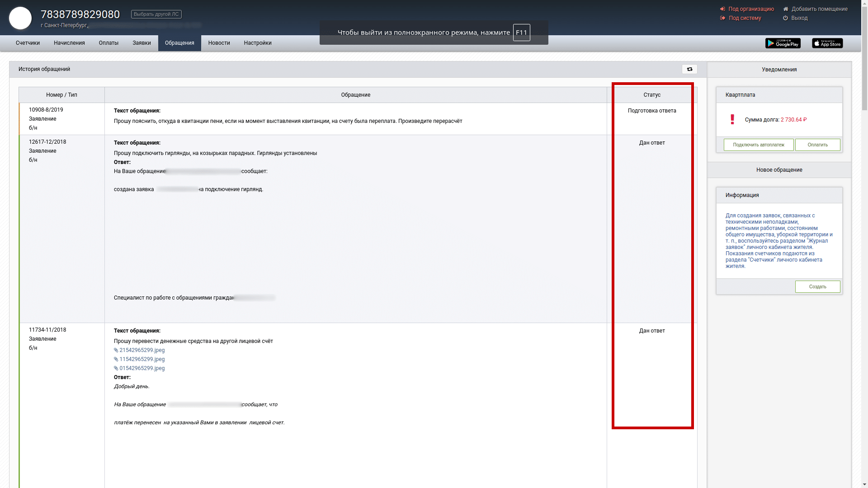Click the red exclamation debt warning icon
Image resolution: width=868 pixels, height=488 pixels.
(x=732, y=119)
